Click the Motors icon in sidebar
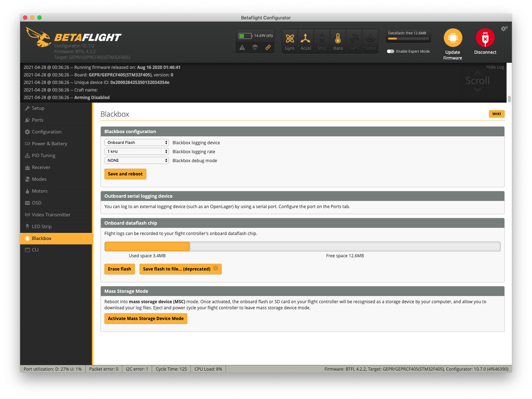The image size is (532, 399). 27,191
